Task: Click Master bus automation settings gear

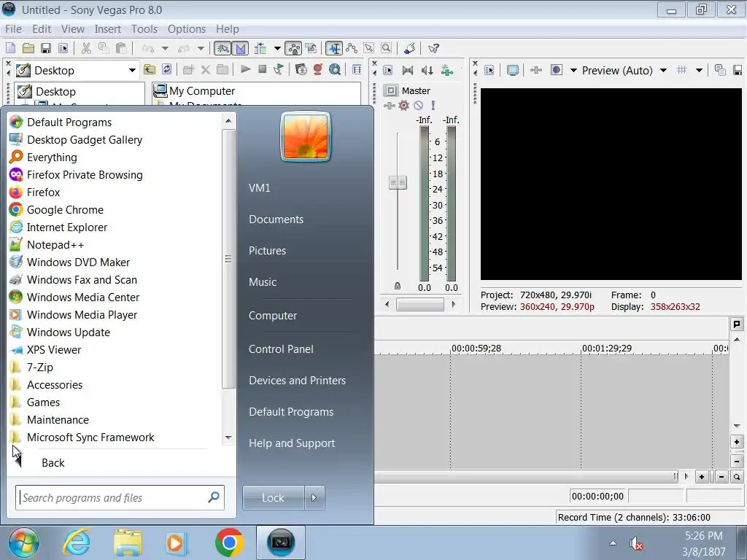Action: coord(404,105)
